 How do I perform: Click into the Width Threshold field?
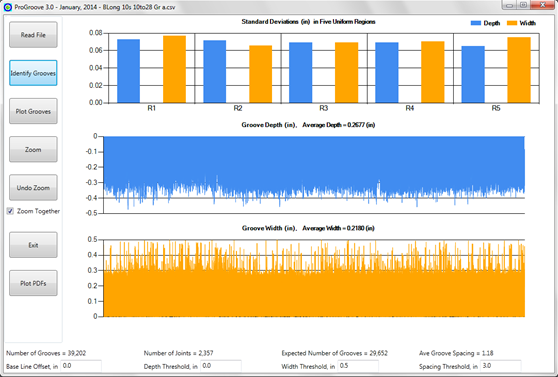358,366
